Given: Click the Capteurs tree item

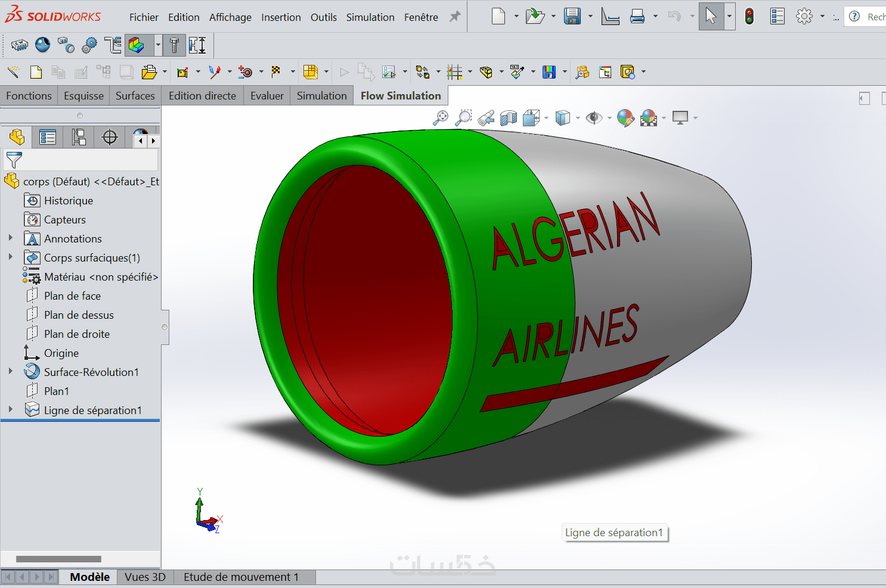Looking at the screenshot, I should (x=64, y=220).
